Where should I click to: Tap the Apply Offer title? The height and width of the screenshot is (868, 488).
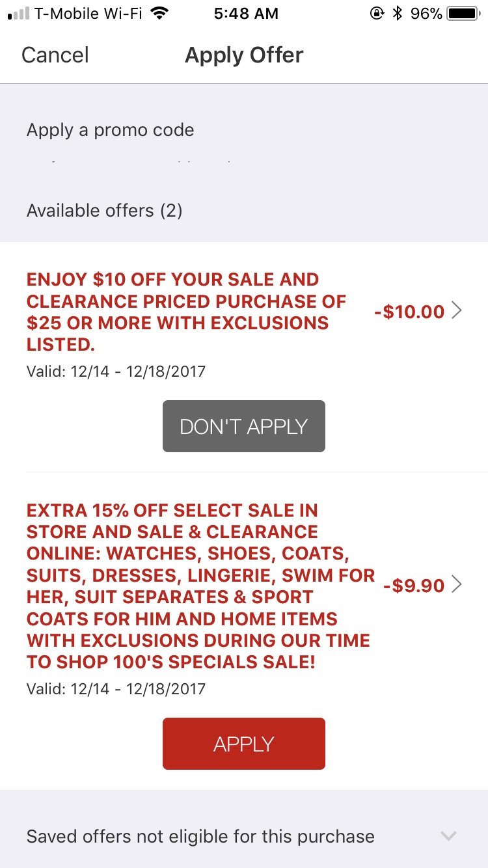[x=244, y=55]
